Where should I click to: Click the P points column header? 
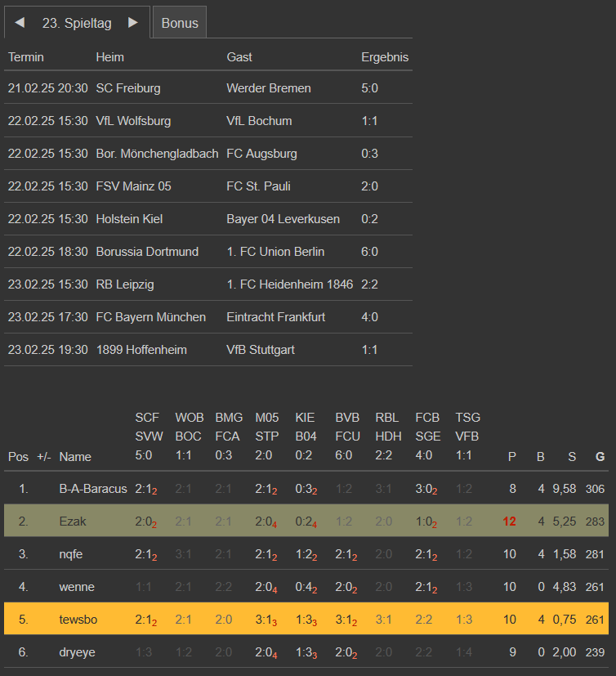[512, 457]
